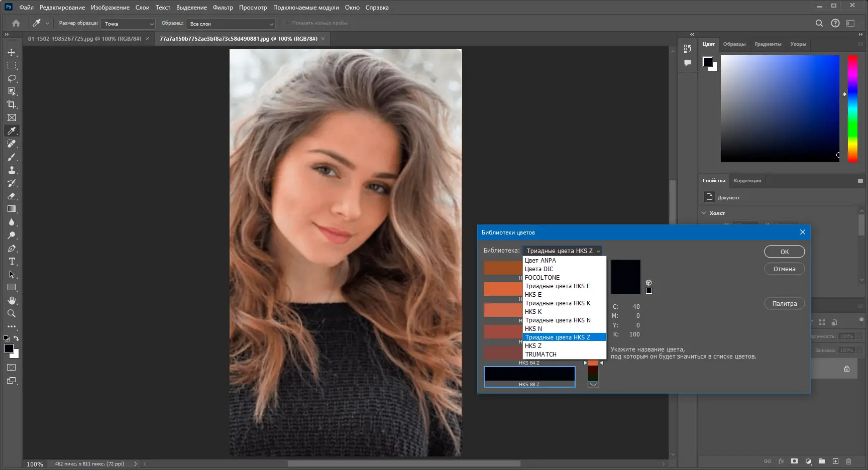Collapse the Холст section

pyautogui.click(x=704, y=213)
